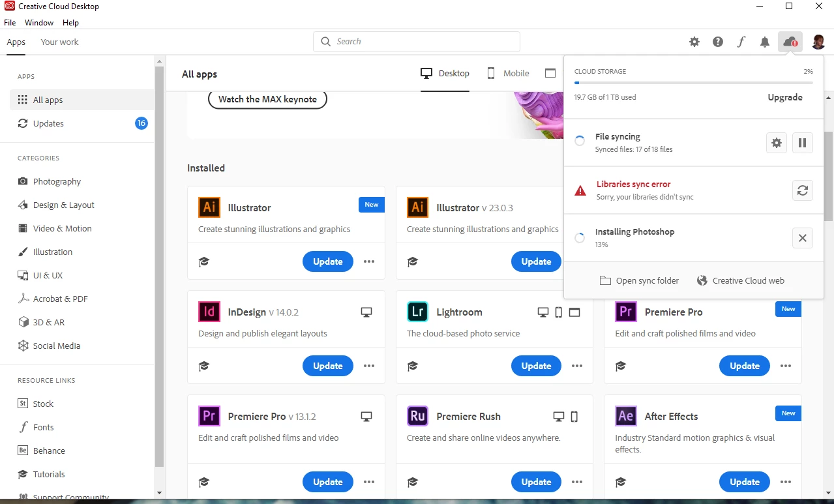Click the After Effects app icon
834x504 pixels.
(626, 416)
